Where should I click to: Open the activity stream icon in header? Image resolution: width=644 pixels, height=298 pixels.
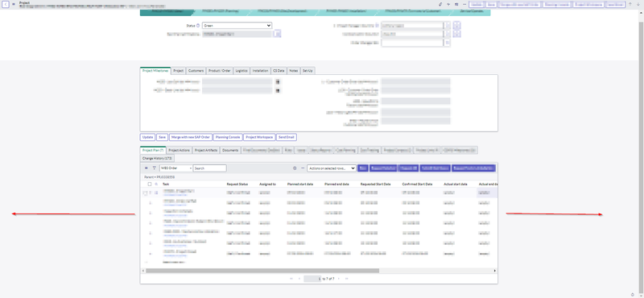(x=448, y=4)
